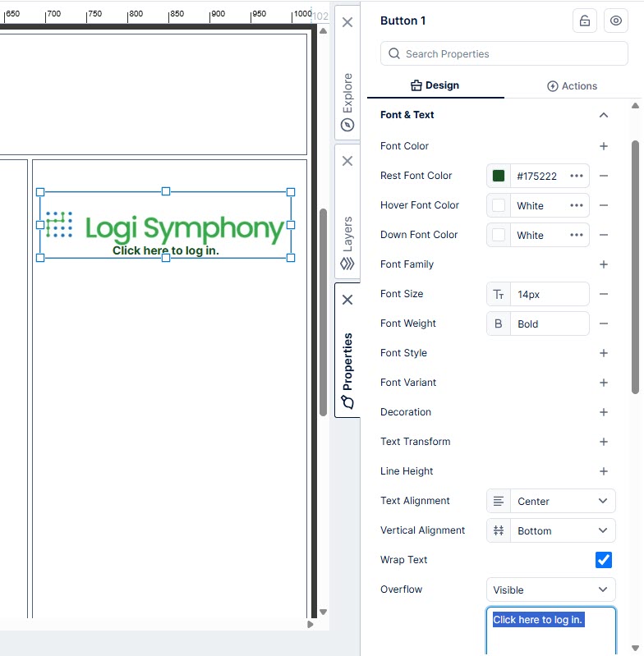
Task: Open more options for Hover Font Color
Action: coord(577,205)
